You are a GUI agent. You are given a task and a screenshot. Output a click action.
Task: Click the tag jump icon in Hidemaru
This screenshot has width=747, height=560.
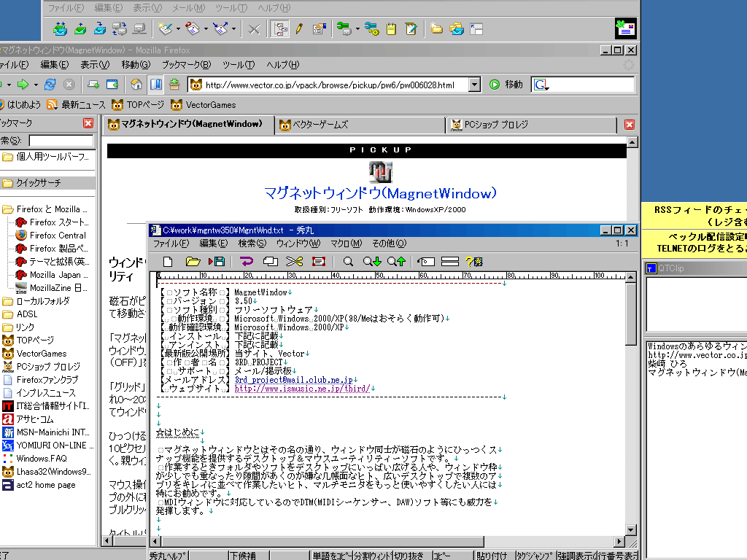[x=426, y=262]
